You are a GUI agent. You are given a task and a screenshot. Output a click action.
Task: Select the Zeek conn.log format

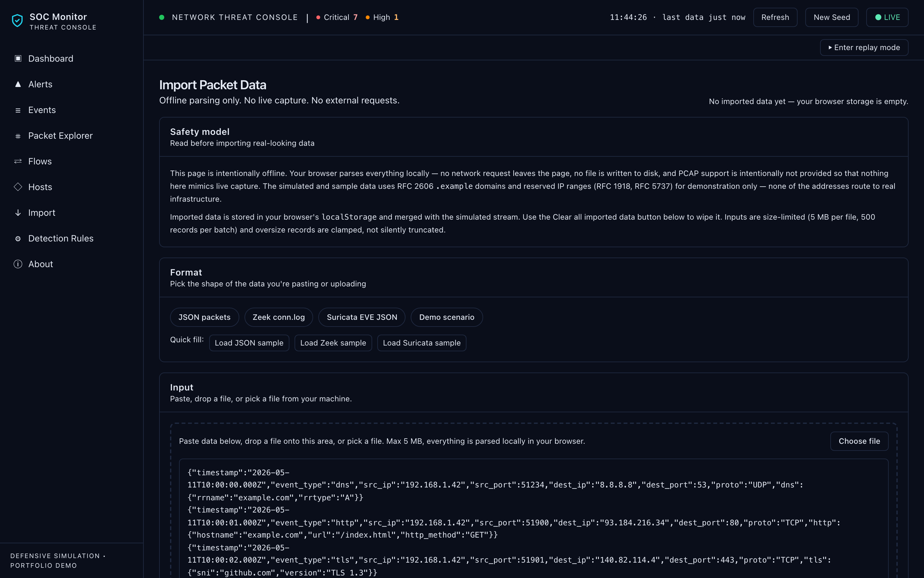(x=279, y=317)
